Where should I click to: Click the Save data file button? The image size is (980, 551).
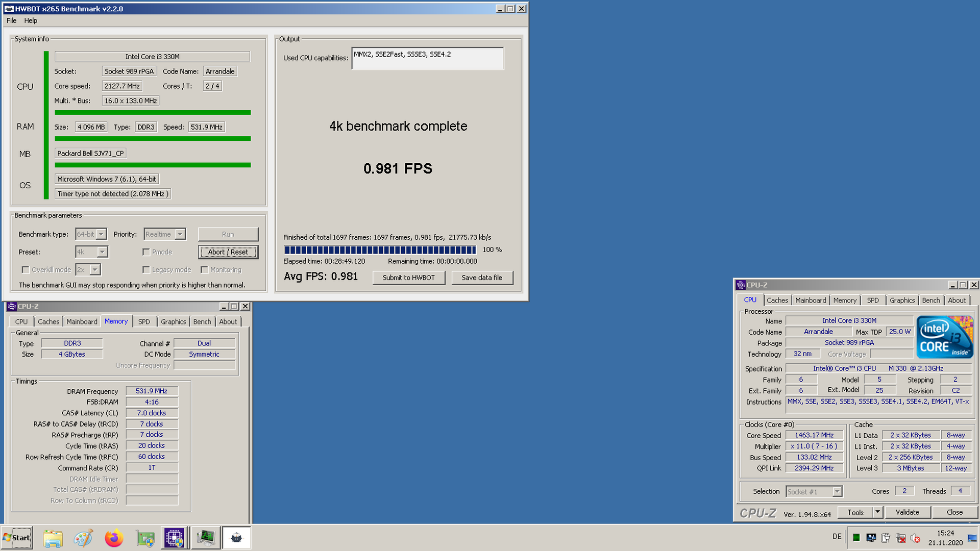click(x=482, y=278)
